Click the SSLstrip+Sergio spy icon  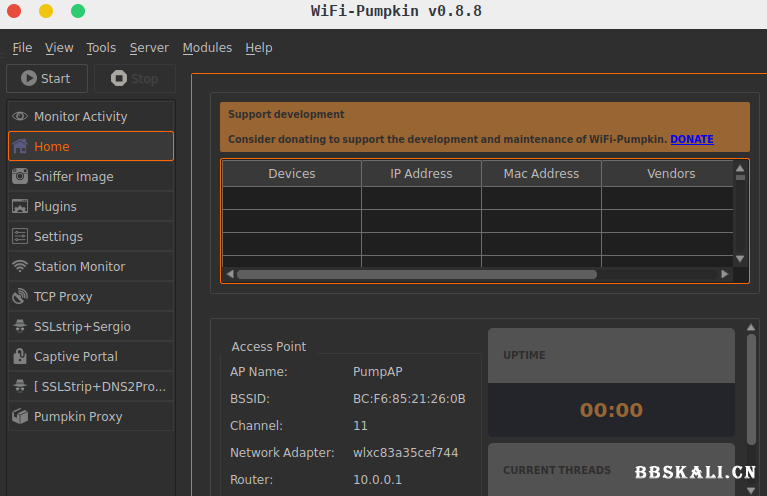click(x=20, y=327)
